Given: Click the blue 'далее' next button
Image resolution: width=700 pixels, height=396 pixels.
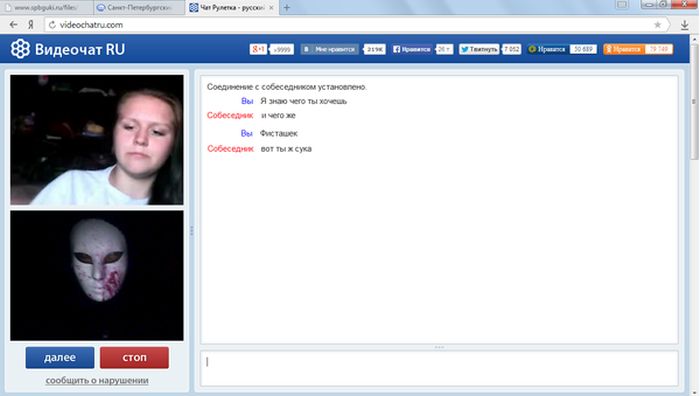Looking at the screenshot, I should tap(60, 358).
